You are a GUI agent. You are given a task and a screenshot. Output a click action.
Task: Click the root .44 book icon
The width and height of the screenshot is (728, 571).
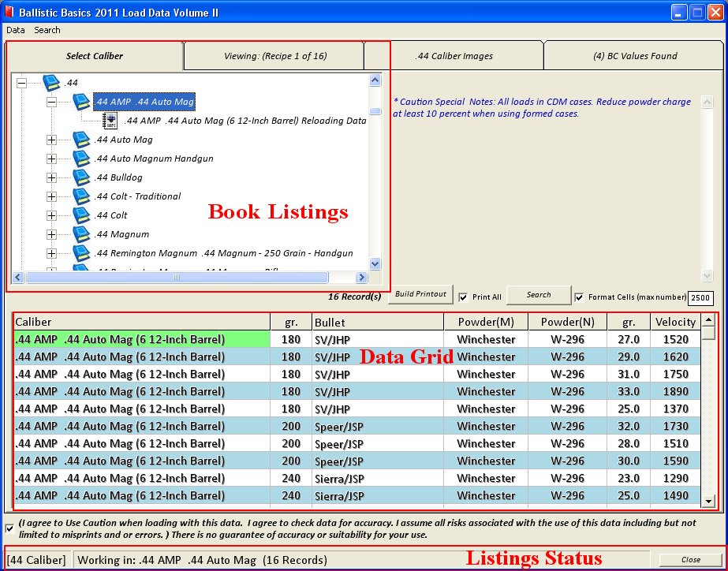51,83
